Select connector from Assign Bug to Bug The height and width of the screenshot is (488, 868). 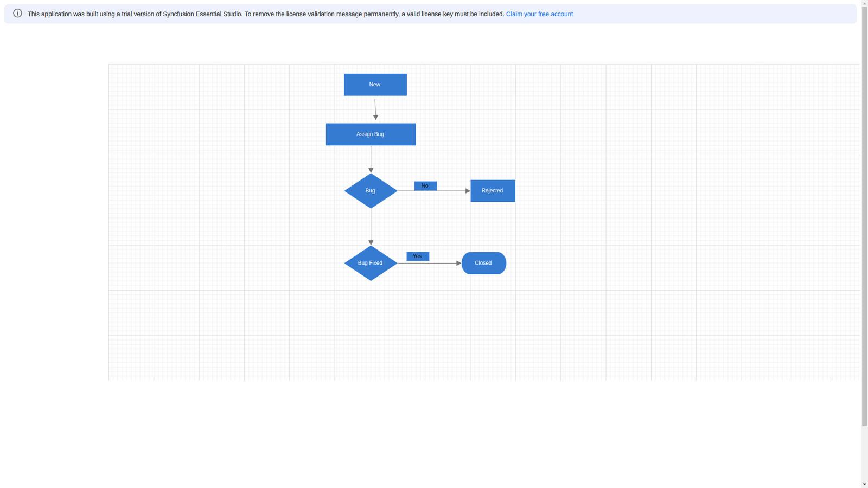tap(371, 157)
